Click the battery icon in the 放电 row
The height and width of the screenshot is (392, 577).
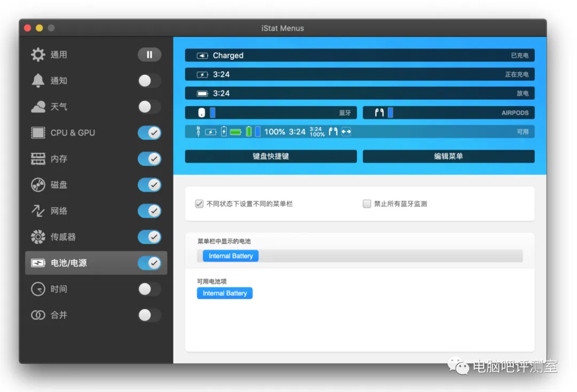coord(202,93)
